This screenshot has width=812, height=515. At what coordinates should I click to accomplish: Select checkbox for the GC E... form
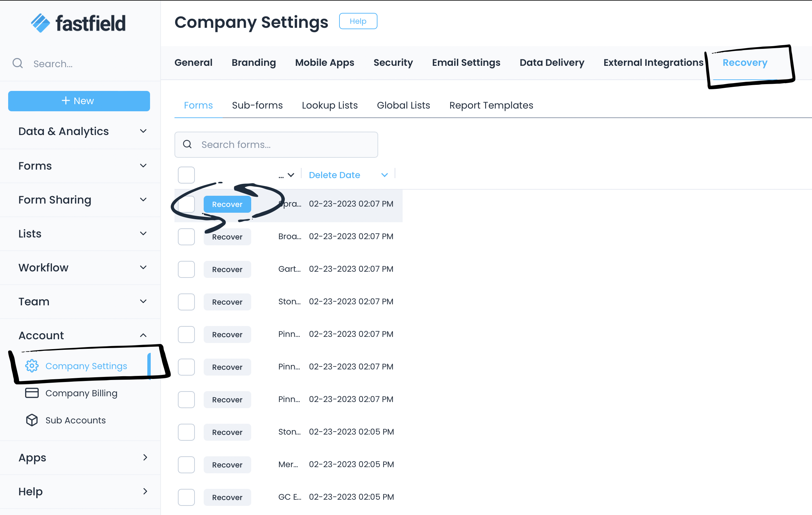[x=186, y=497]
